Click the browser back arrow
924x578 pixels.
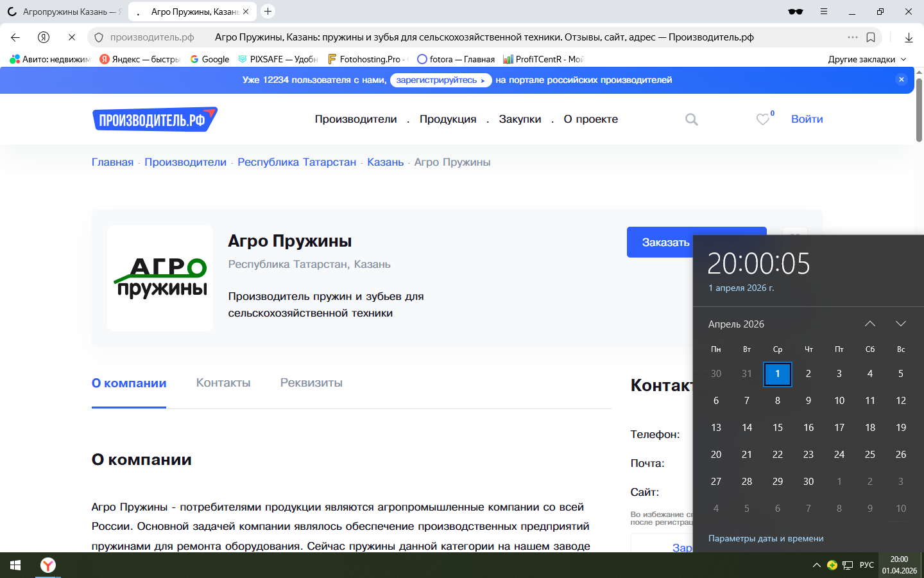(x=15, y=37)
